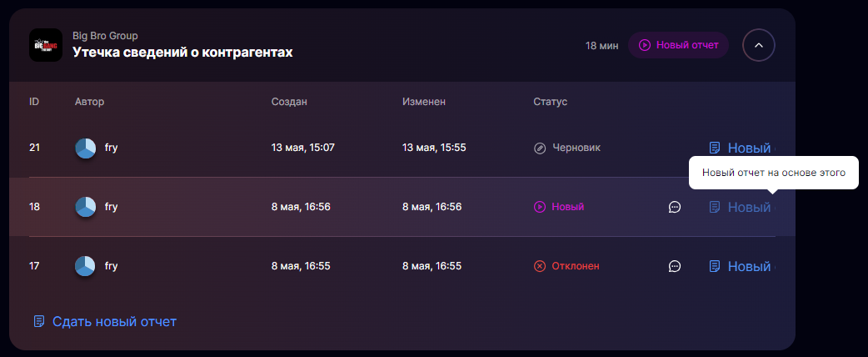
Task: Open comments icon for report 17
Action: (675, 266)
